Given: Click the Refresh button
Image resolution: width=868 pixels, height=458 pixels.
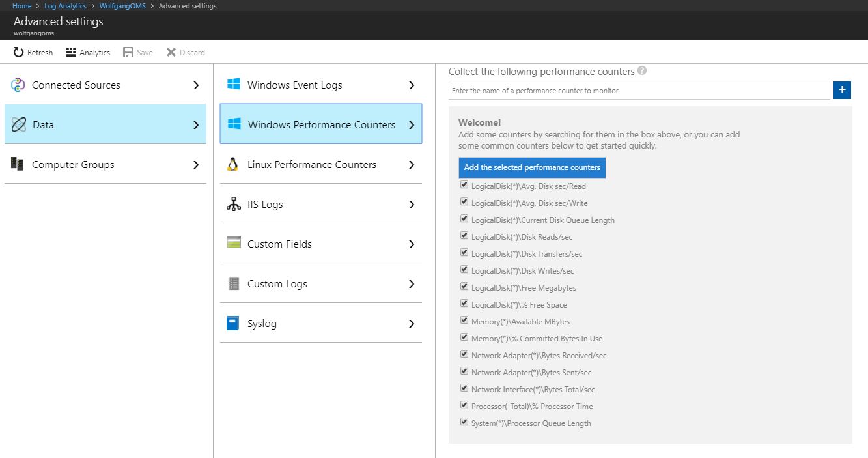Looking at the screenshot, I should (33, 52).
